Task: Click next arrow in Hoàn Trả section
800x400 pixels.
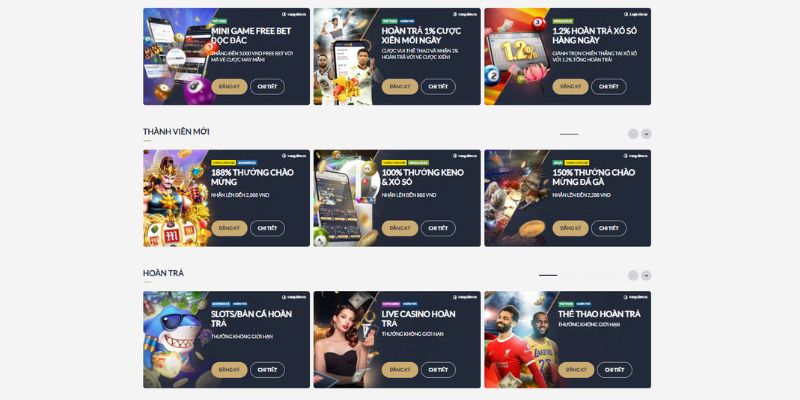Action: point(646,276)
